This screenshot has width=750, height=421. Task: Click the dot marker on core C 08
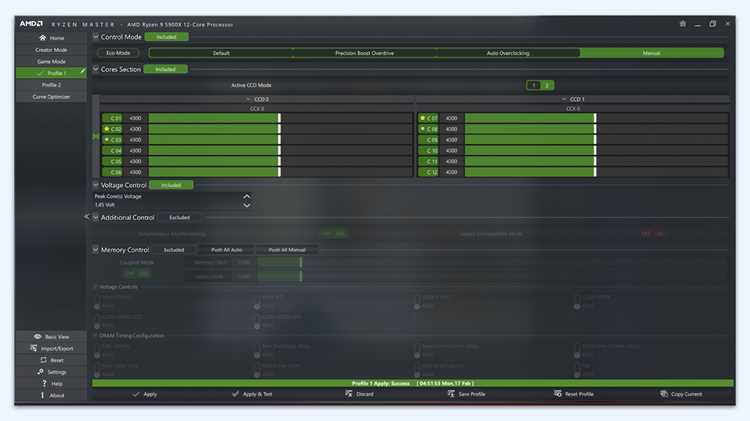coord(422,129)
